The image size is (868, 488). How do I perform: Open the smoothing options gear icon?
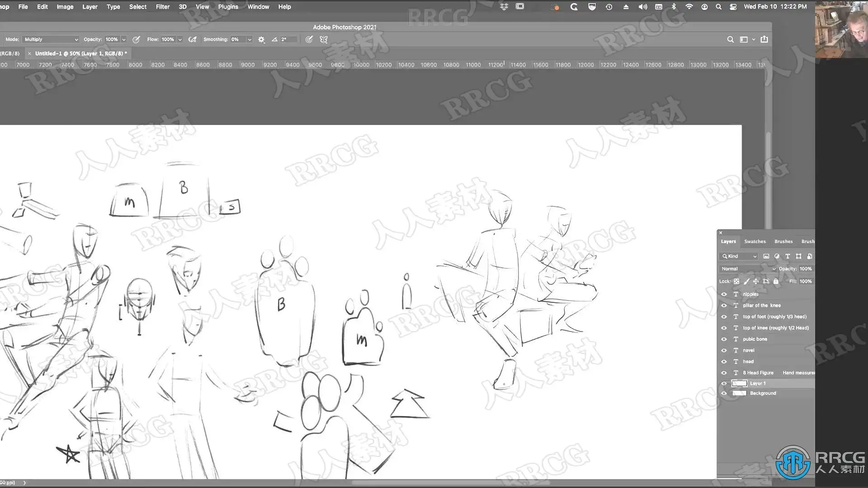coord(261,39)
